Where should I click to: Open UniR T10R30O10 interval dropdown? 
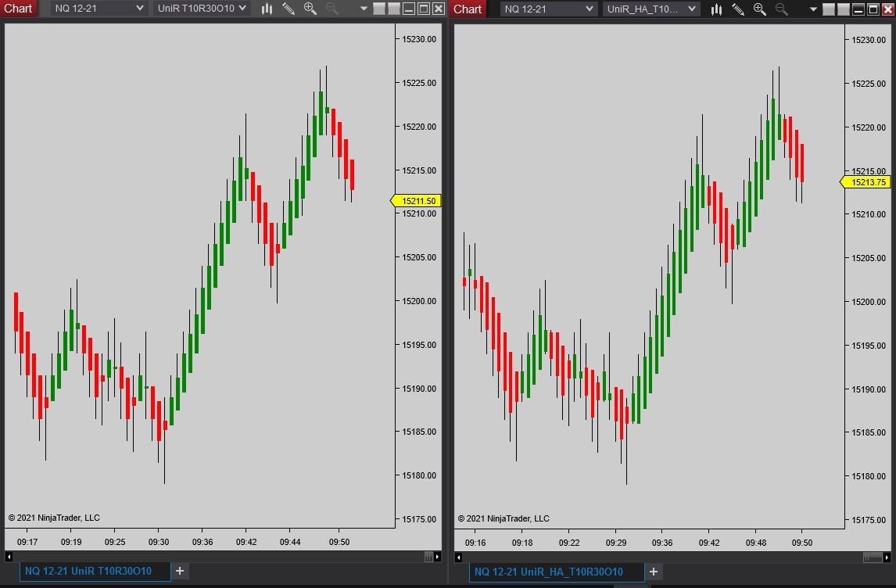pyautogui.click(x=202, y=9)
